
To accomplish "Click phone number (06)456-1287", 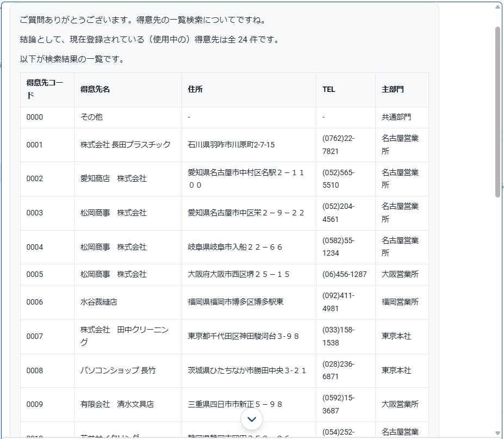I will pyautogui.click(x=346, y=275).
